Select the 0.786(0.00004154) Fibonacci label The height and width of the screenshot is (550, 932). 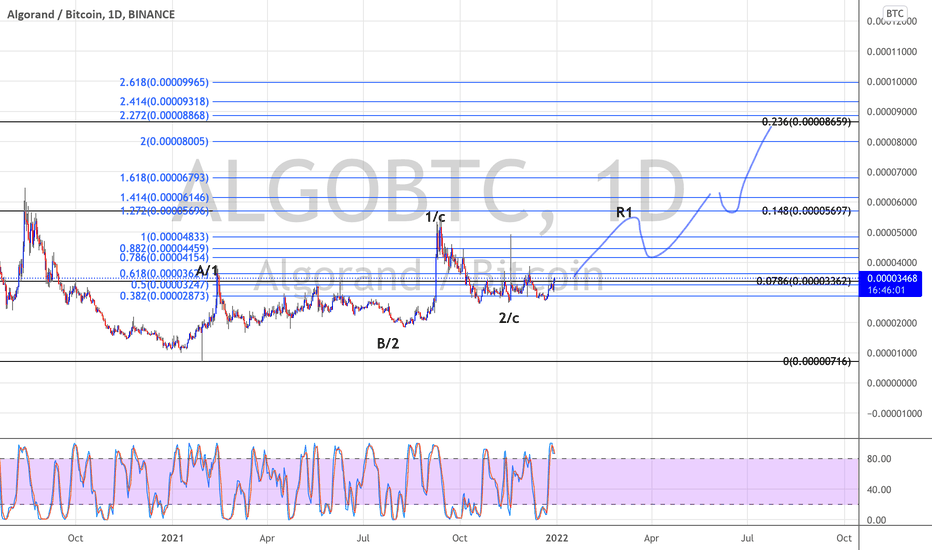tap(164, 257)
